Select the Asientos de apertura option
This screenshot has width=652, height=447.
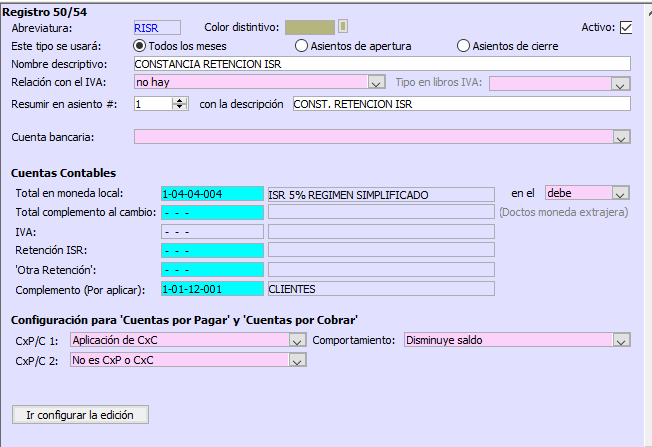301,46
